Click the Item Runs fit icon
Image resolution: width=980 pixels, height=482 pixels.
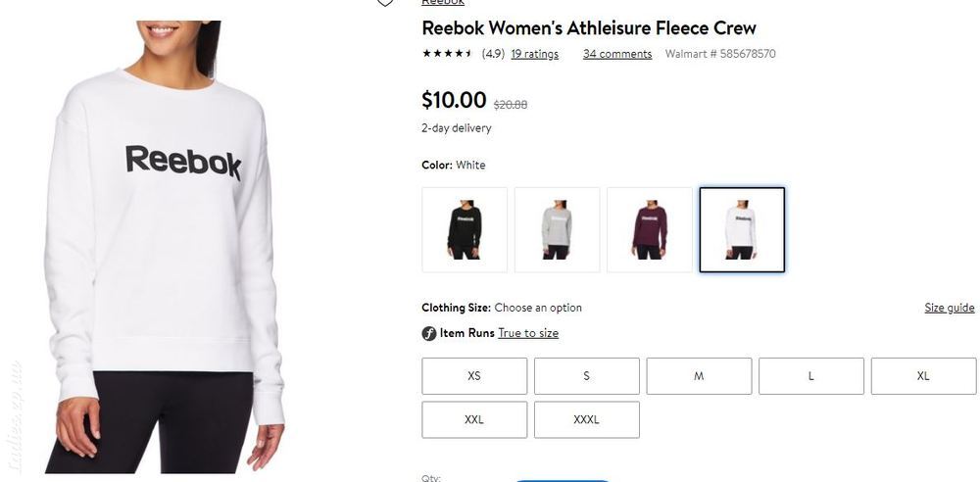pos(429,333)
